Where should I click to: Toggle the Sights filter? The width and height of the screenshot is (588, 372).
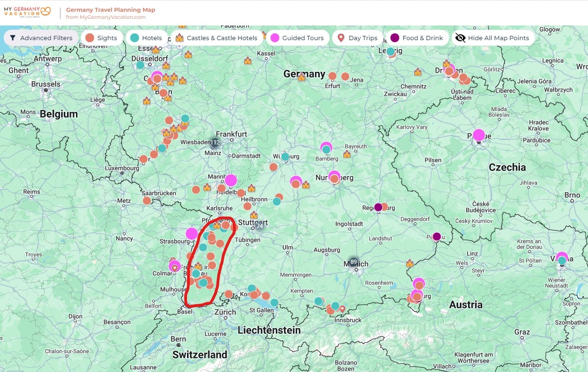pos(102,38)
